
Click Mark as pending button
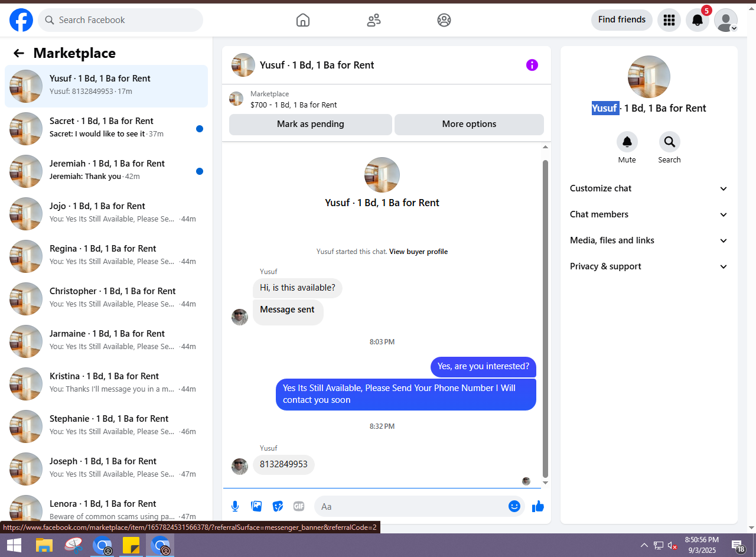point(311,124)
